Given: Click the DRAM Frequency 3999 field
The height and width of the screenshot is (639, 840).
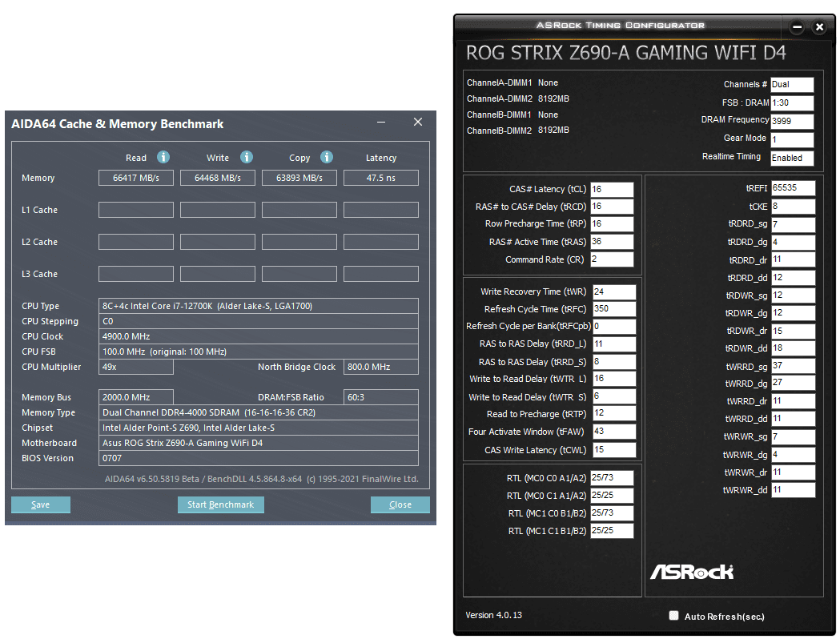Looking at the screenshot, I should click(x=792, y=121).
